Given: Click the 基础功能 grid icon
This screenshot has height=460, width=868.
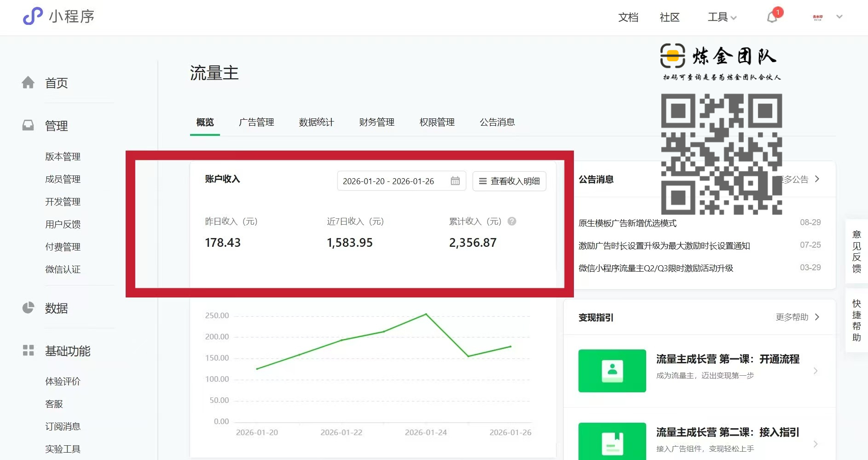Looking at the screenshot, I should point(28,350).
